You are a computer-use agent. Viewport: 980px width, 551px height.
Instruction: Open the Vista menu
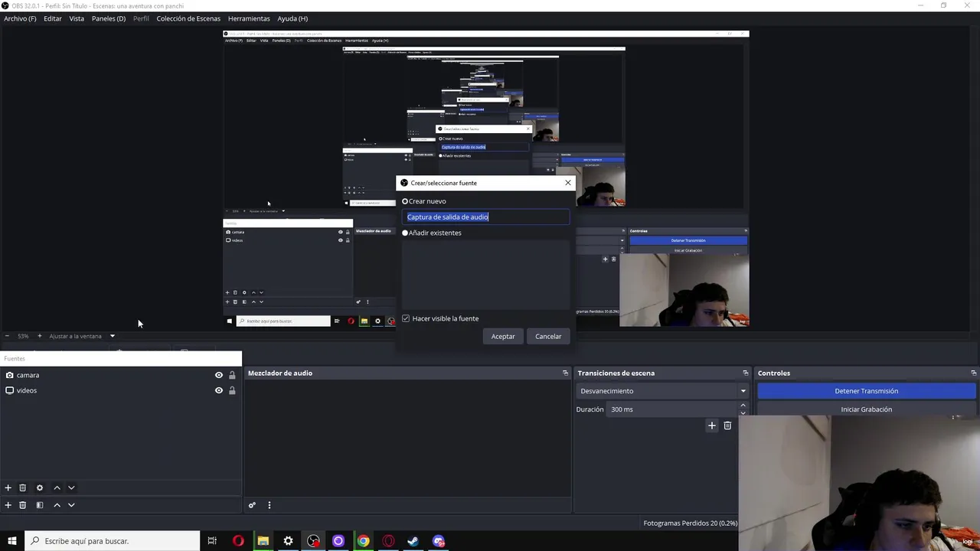click(77, 18)
